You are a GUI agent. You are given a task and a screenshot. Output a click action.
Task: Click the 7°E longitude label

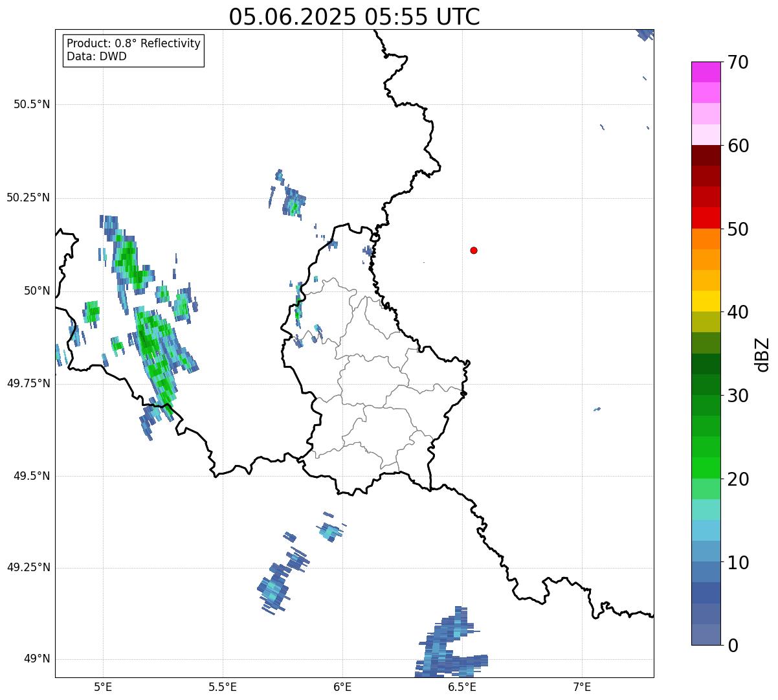(582, 686)
